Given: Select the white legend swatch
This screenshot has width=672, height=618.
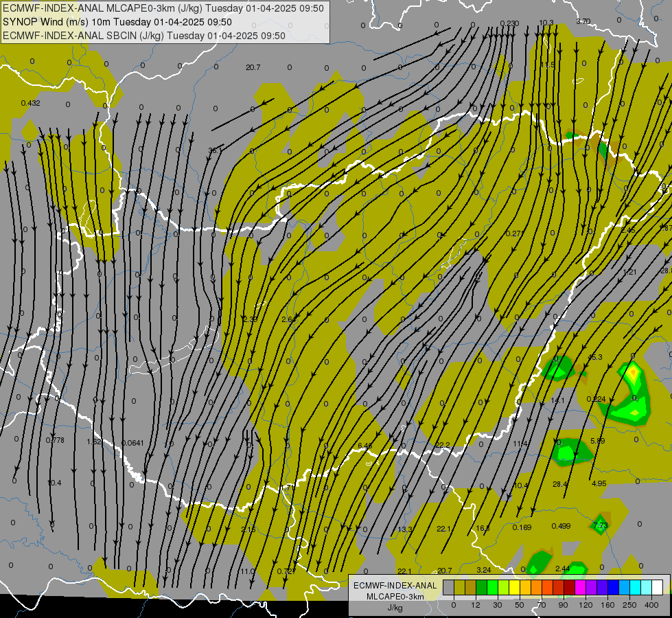Looking at the screenshot, I should [x=658, y=587].
